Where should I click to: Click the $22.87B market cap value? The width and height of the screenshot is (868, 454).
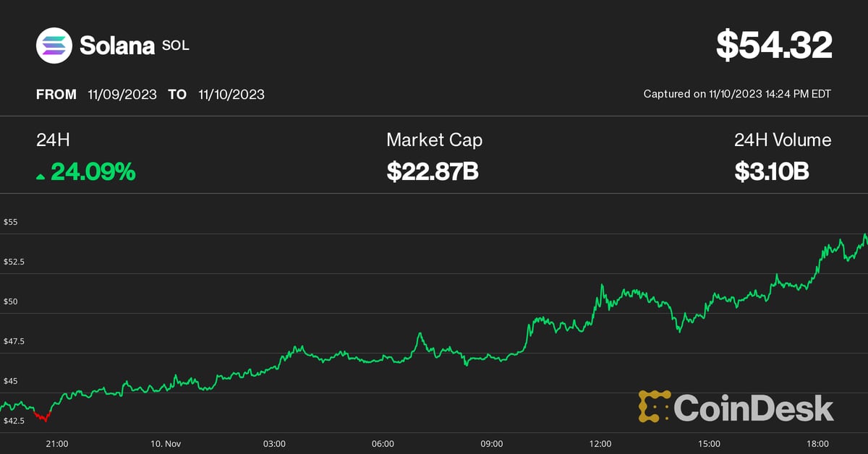433,172
